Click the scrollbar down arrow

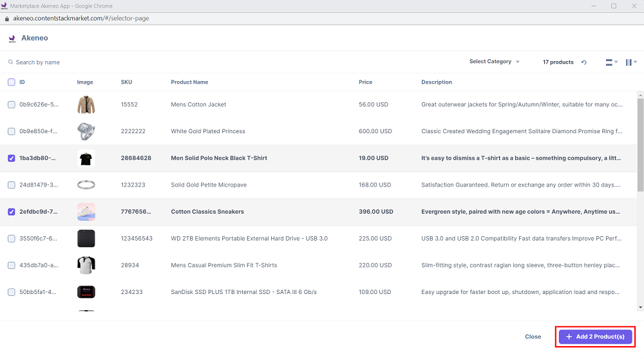(640, 308)
